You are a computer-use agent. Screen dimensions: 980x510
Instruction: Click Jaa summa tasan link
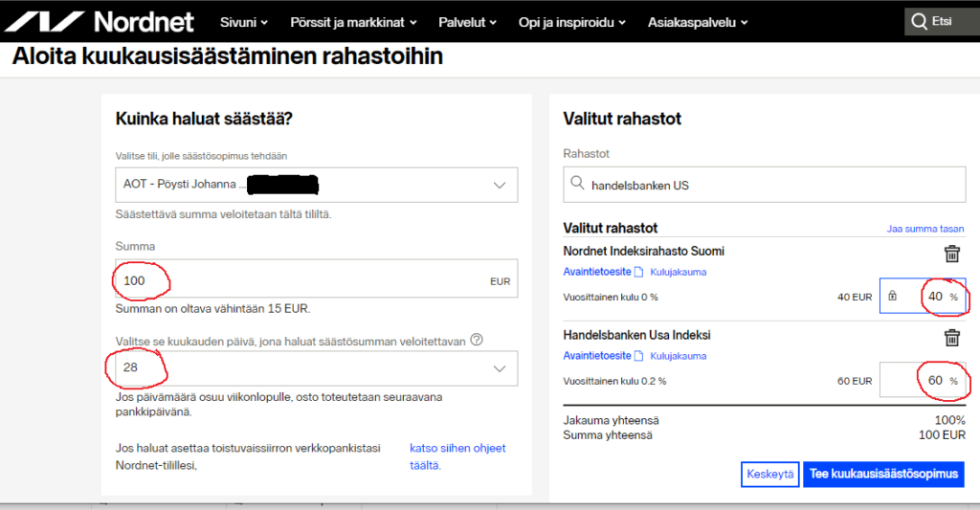(x=925, y=229)
